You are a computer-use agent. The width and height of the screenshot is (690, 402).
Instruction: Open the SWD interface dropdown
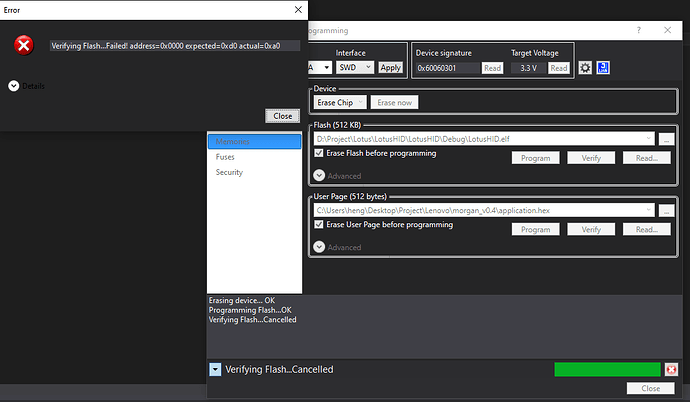(x=354, y=68)
